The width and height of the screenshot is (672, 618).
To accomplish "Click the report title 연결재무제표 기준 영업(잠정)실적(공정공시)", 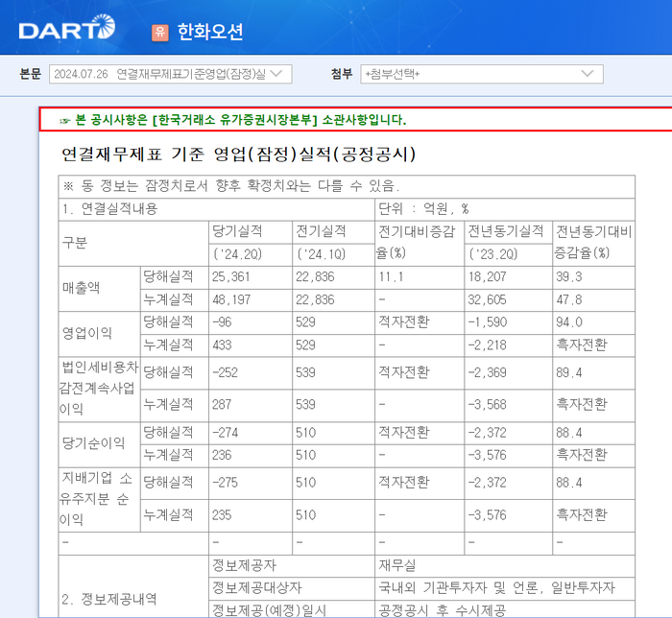I will pyautogui.click(x=238, y=154).
